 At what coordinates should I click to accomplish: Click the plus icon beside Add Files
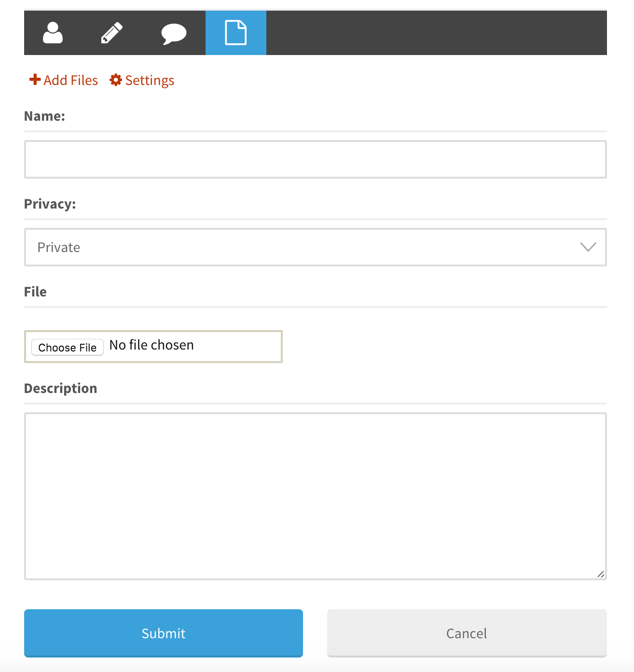[35, 80]
